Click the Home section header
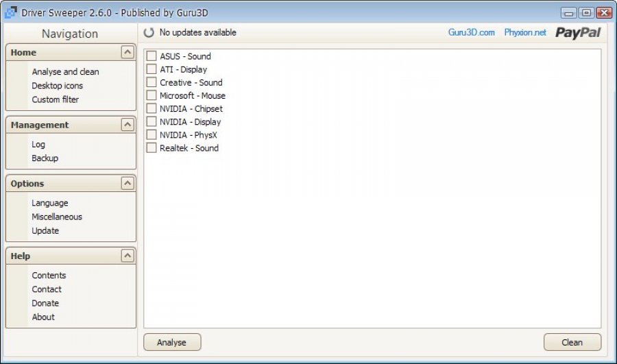Image resolution: width=617 pixels, height=364 pixels. click(x=71, y=52)
